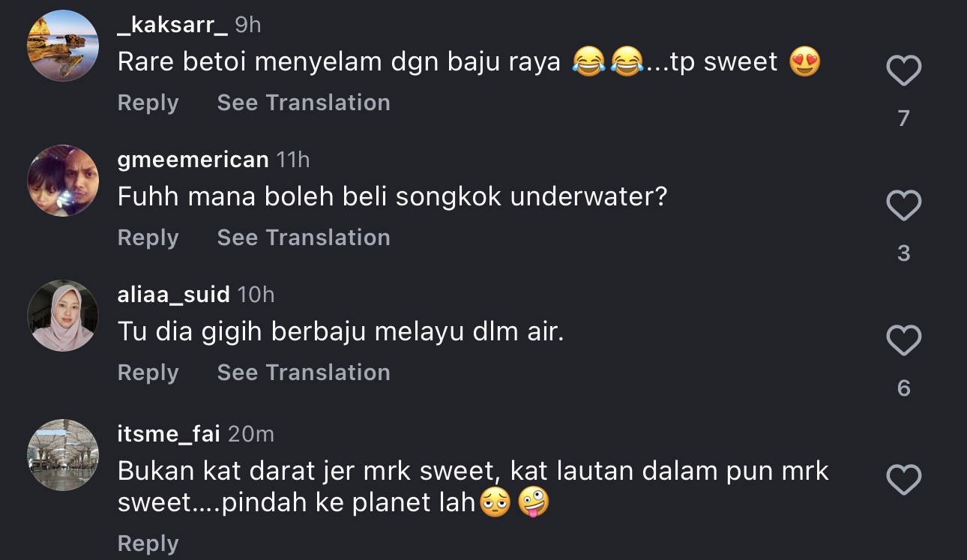Open the gmeemerican username link
967x560 pixels.
(193, 160)
